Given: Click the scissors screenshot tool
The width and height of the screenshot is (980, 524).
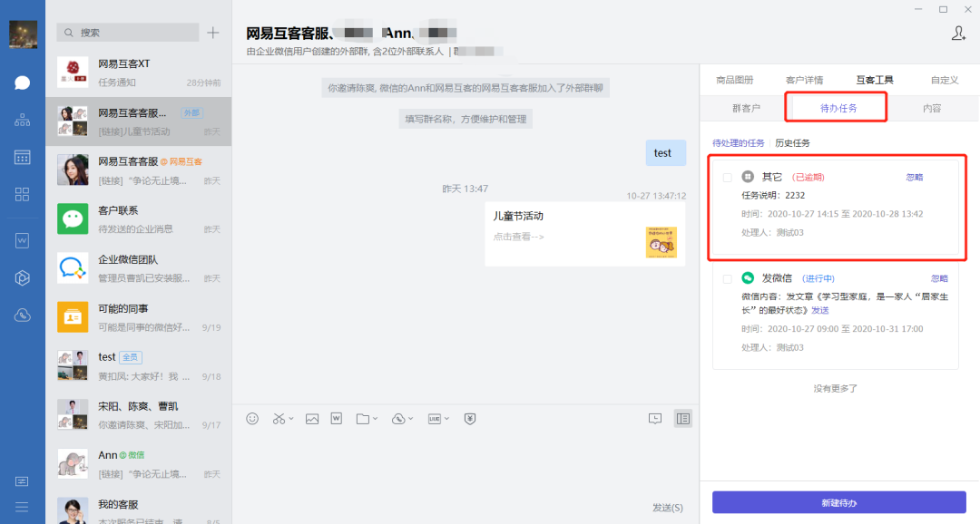Looking at the screenshot, I should (279, 419).
